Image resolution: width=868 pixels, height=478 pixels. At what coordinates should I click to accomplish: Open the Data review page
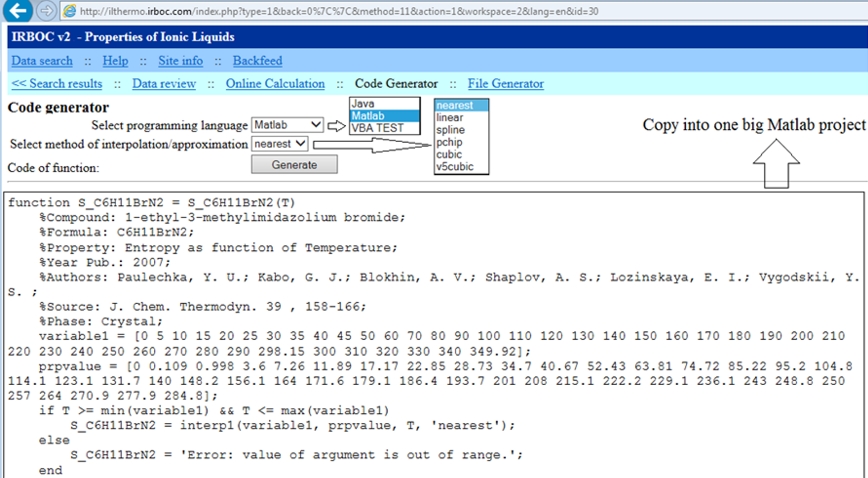click(164, 84)
